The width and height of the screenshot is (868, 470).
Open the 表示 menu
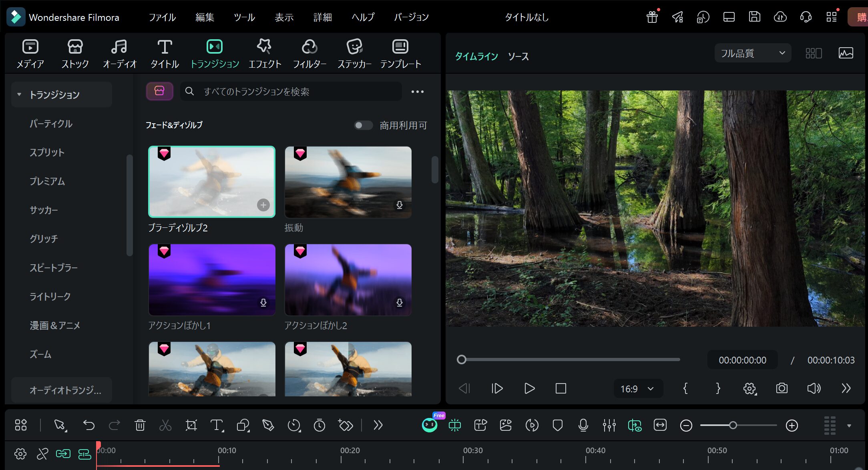[x=284, y=17]
